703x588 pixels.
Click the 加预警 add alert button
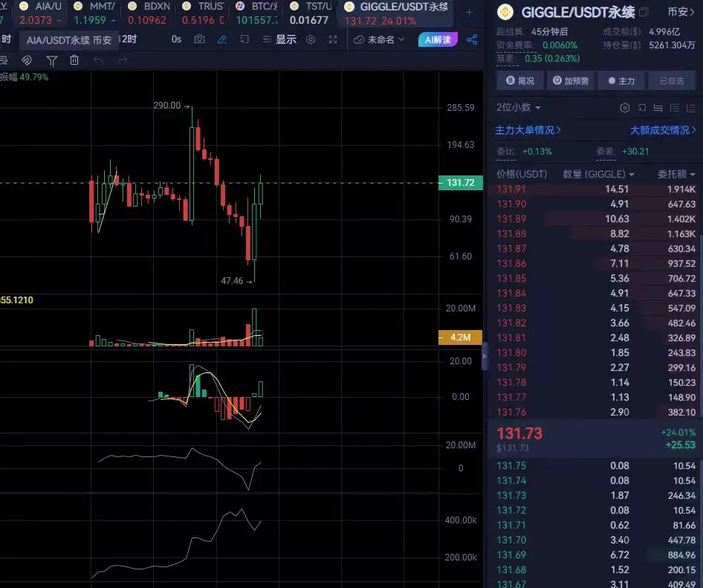[x=571, y=81]
